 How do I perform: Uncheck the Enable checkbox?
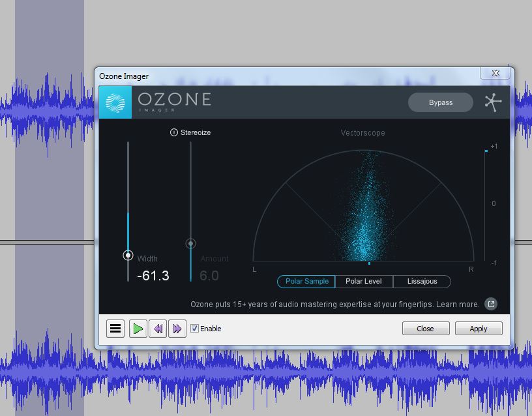(194, 328)
